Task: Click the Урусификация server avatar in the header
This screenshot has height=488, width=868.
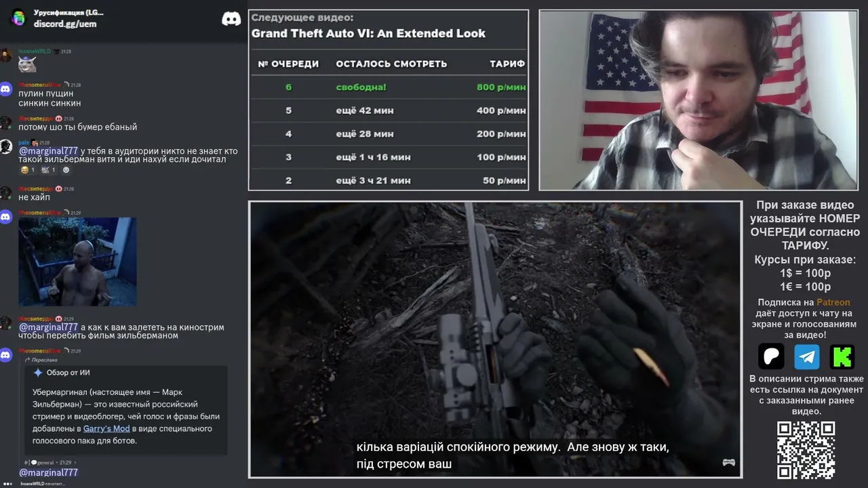Action: (x=18, y=18)
